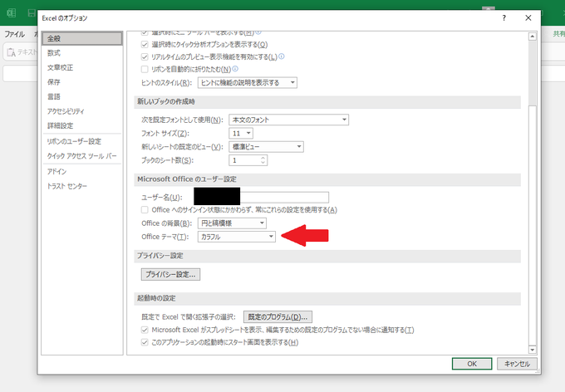Select 詳細設定 category in sidebar
The width and height of the screenshot is (565, 392).
pyautogui.click(x=82, y=125)
